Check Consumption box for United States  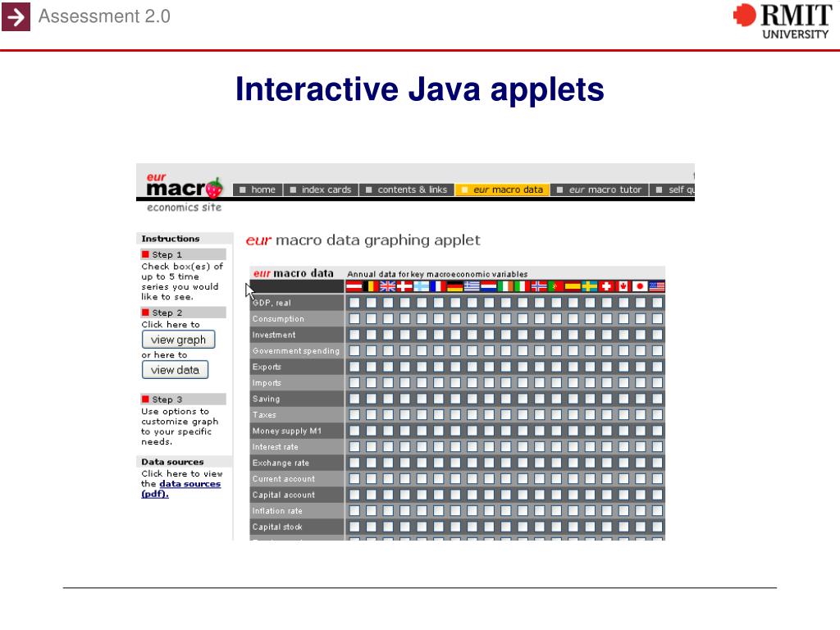[x=657, y=319]
